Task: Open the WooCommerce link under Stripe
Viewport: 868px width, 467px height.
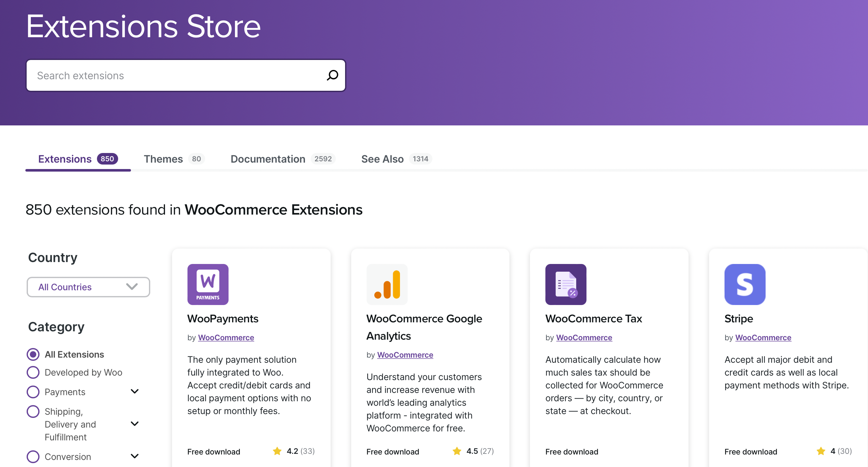Action: point(763,337)
